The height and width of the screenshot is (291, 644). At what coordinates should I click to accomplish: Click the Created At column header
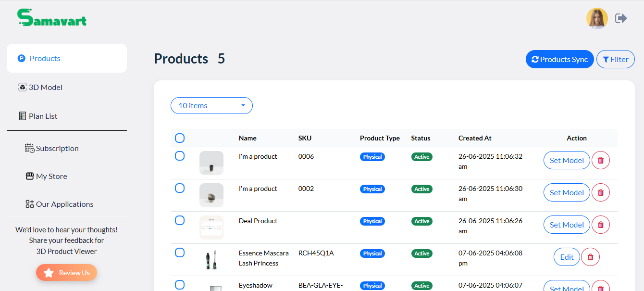pyautogui.click(x=475, y=138)
